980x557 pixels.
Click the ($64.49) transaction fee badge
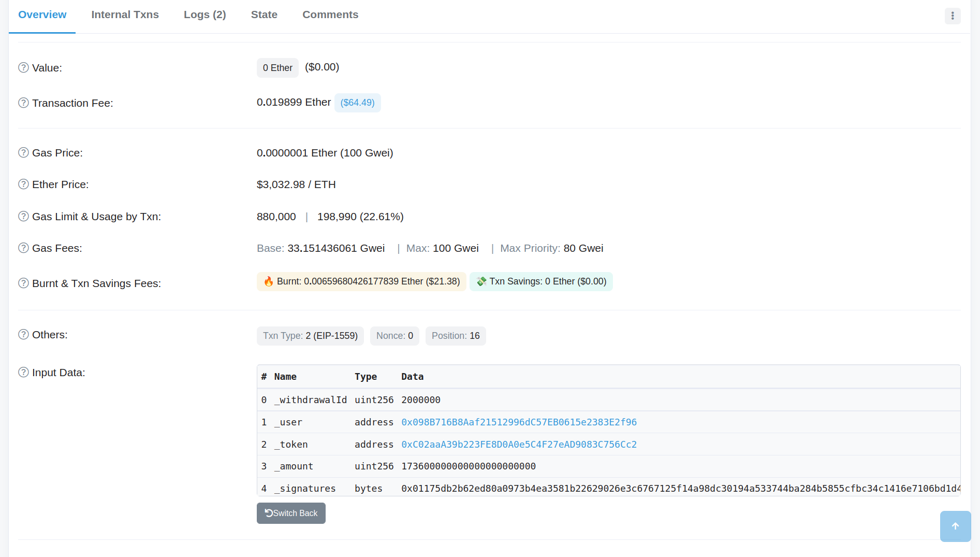tap(357, 103)
